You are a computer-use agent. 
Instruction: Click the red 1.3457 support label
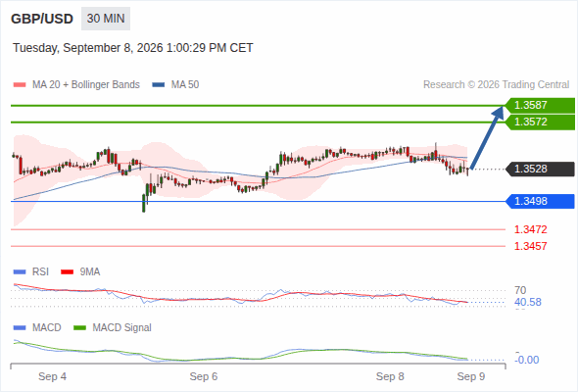[x=530, y=246]
